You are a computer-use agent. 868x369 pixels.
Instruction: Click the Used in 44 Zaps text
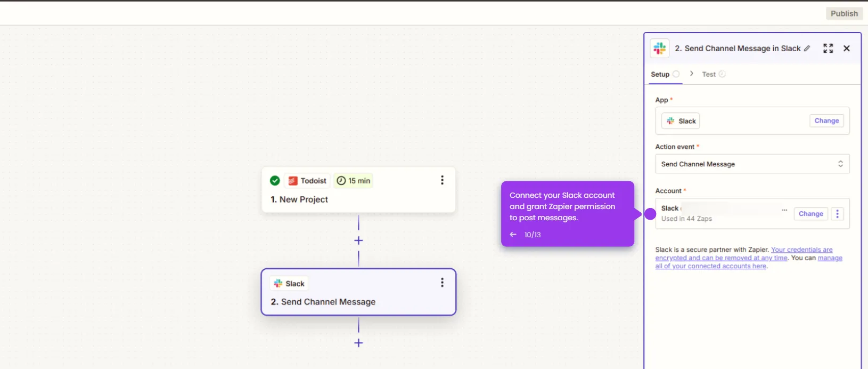pos(686,219)
